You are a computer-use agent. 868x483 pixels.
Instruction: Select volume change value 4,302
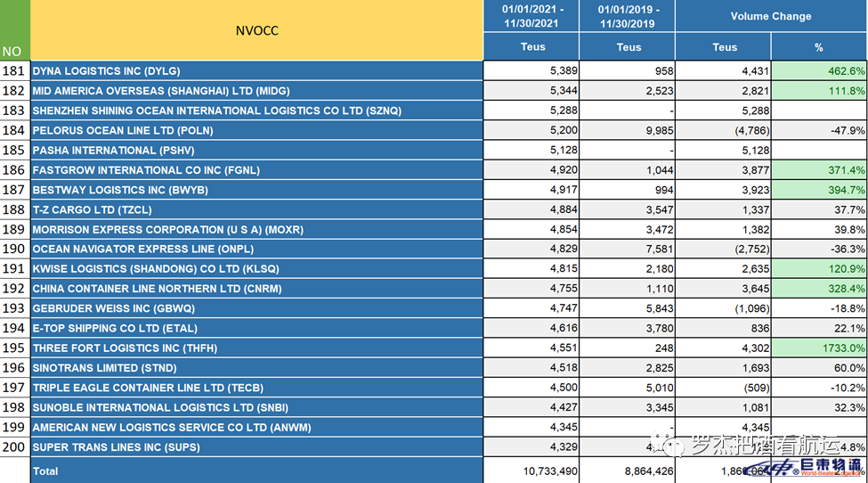[x=723, y=348]
